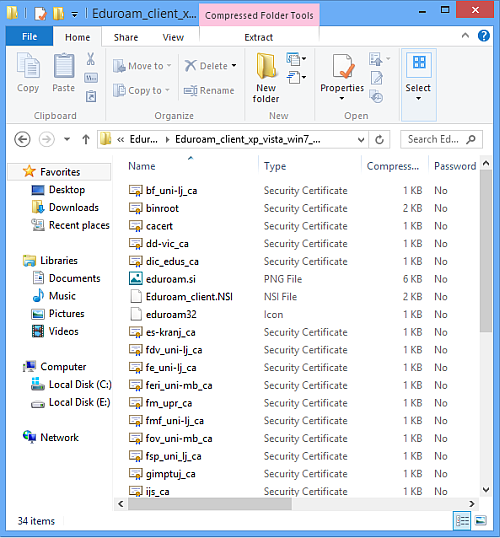Open the Easy access icon dropdown
Screen dimensions: 500x538
coord(296,78)
